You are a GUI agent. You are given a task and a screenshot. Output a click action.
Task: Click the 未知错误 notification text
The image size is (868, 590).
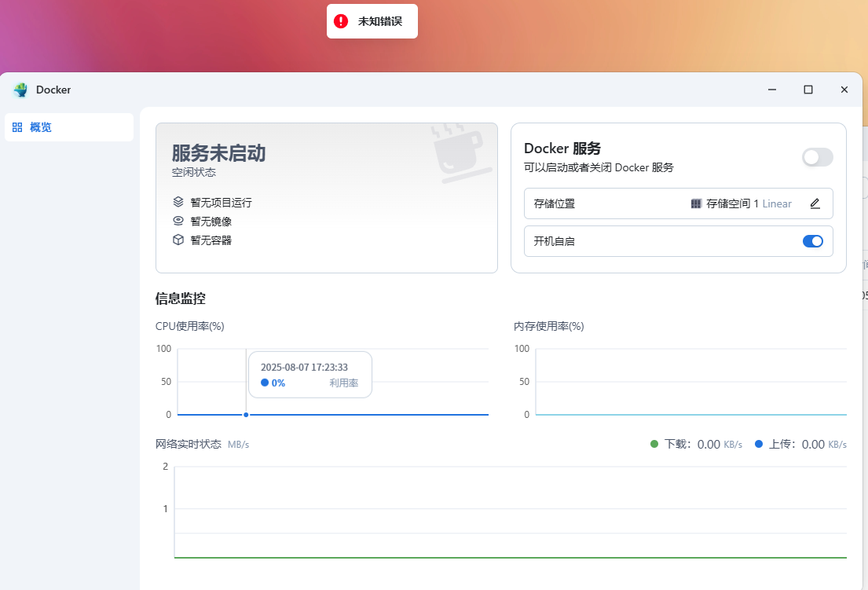coord(380,21)
